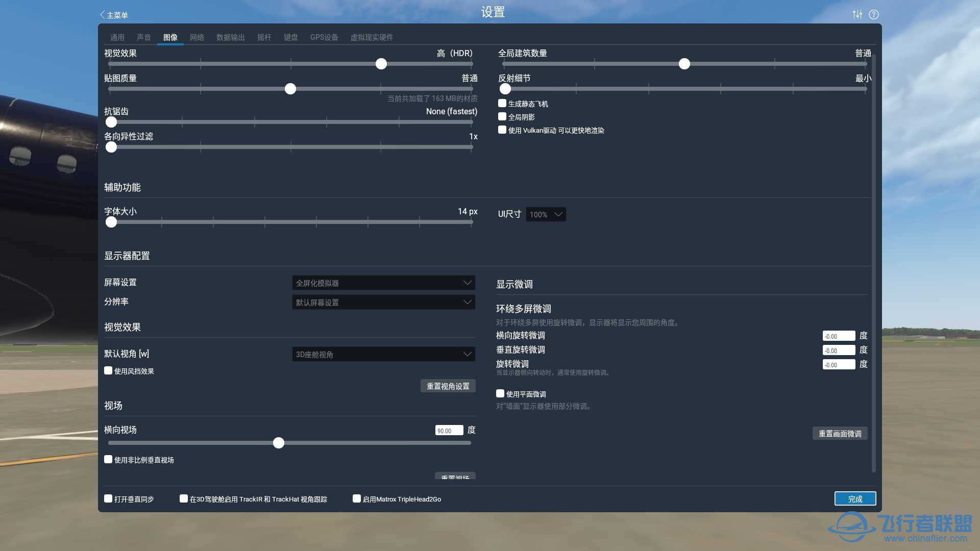Enable 启用Matrox TripleHead2Go checkbox

357,498
